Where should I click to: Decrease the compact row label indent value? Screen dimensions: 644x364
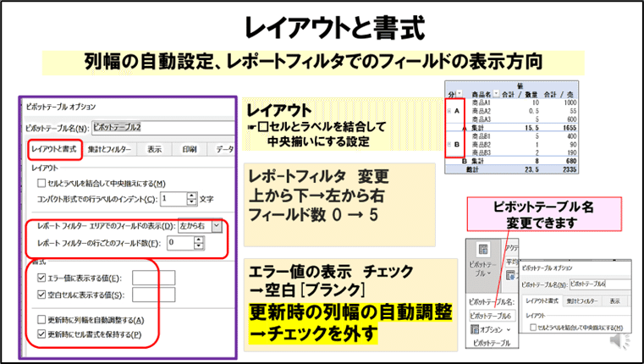[x=192, y=201]
